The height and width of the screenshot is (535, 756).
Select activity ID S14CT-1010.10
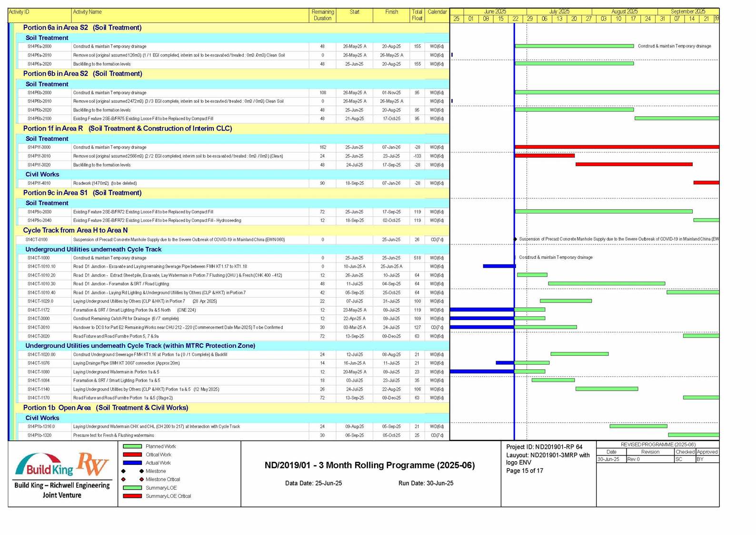point(41,267)
